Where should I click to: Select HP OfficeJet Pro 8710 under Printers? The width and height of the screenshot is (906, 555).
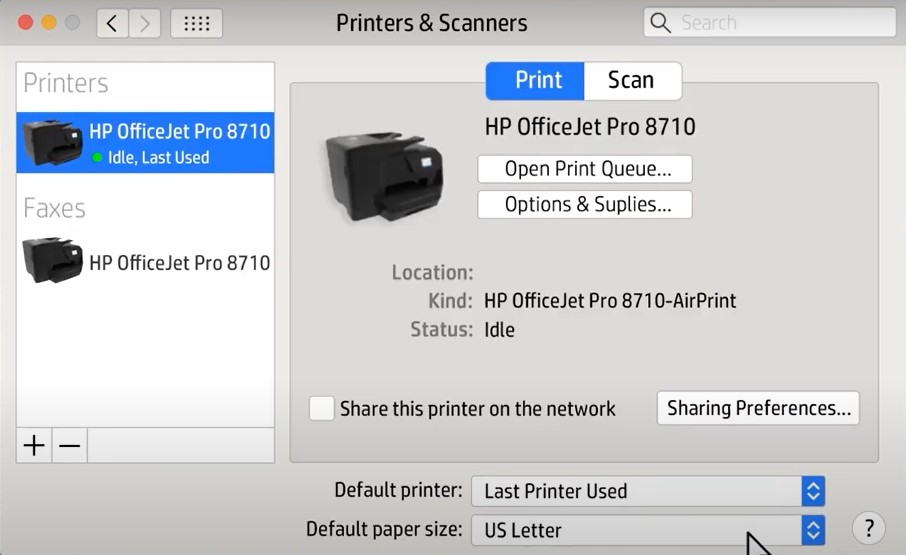(179, 142)
